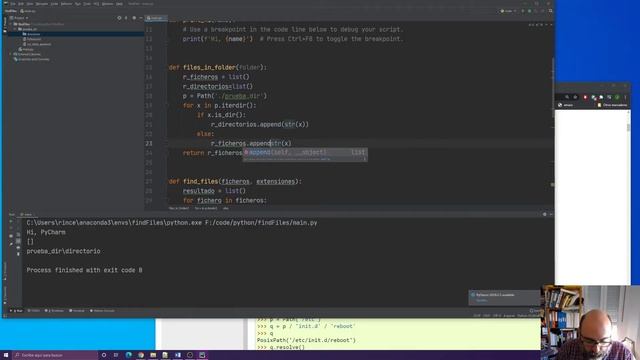Screen dimensions: 640x360
Task: Open Otros marcadores bookmarks folder in Chrome
Action: (x=612, y=105)
